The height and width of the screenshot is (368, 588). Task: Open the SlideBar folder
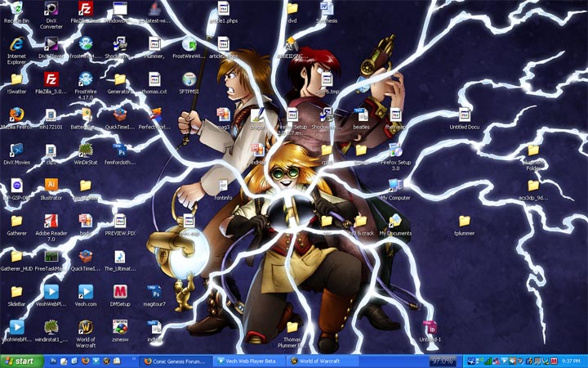click(x=16, y=292)
